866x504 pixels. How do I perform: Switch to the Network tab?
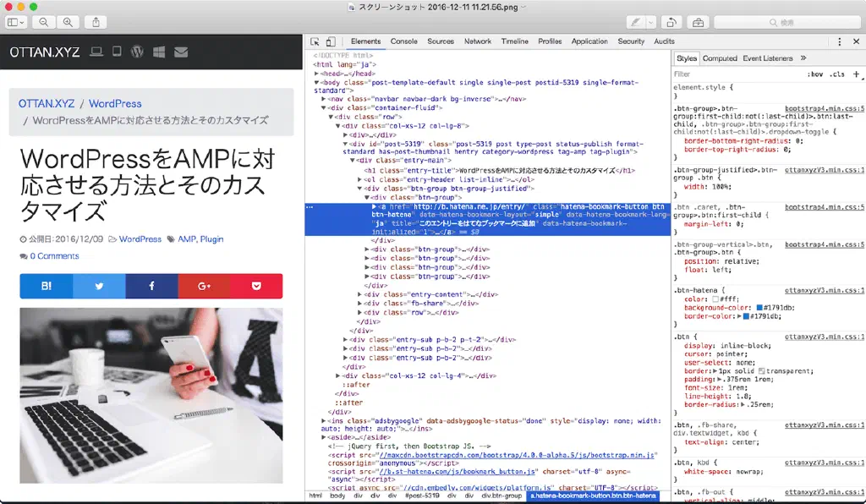[x=477, y=41]
